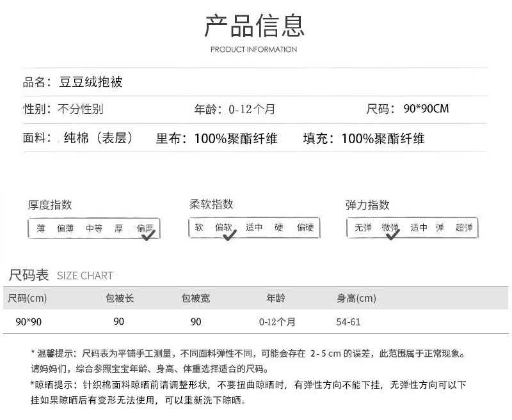Click the 包被长 column header
Screen dimensions: 512x420
120,298
